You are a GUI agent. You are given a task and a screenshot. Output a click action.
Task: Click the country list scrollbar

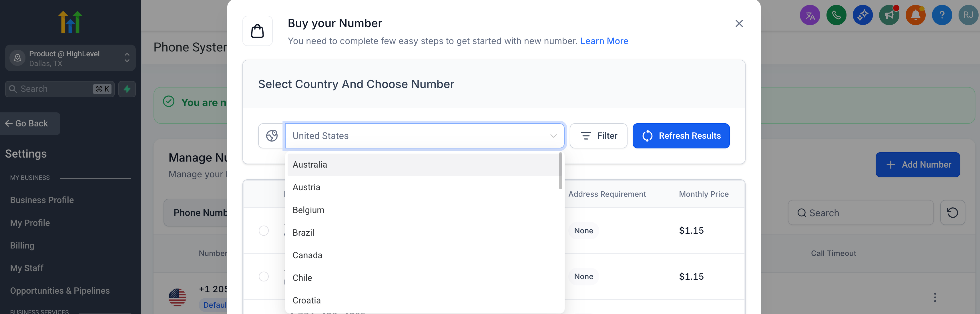[560, 171]
